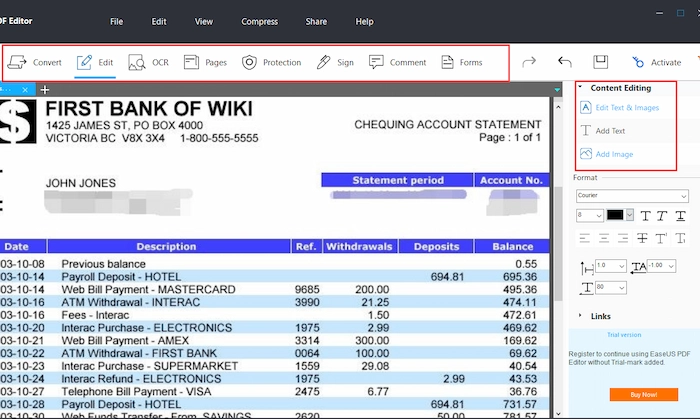Toggle underline text formatting

click(x=680, y=216)
